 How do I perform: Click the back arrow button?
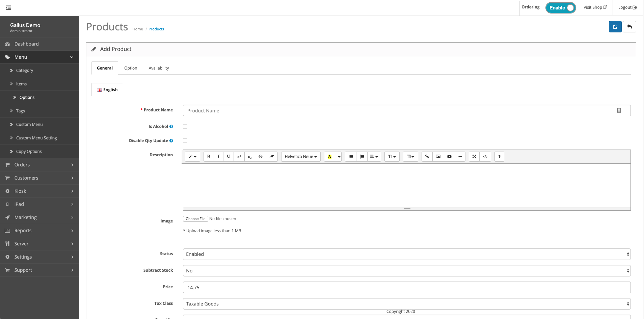[629, 27]
